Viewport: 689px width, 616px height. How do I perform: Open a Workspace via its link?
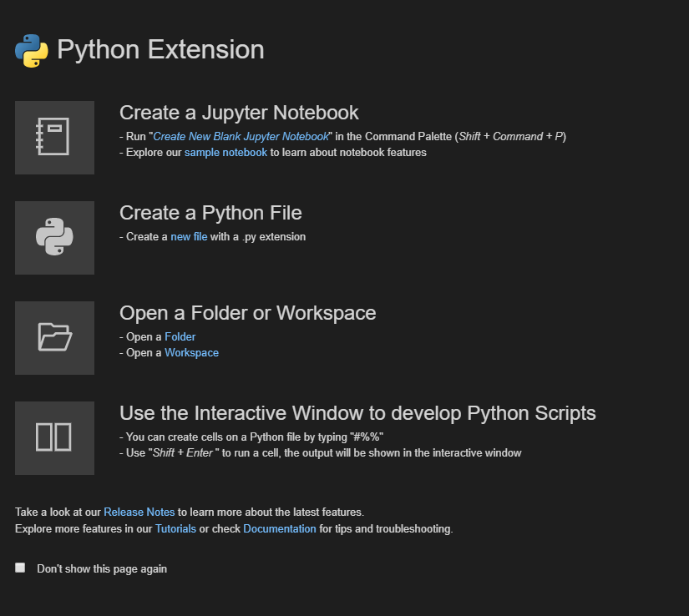tap(191, 352)
